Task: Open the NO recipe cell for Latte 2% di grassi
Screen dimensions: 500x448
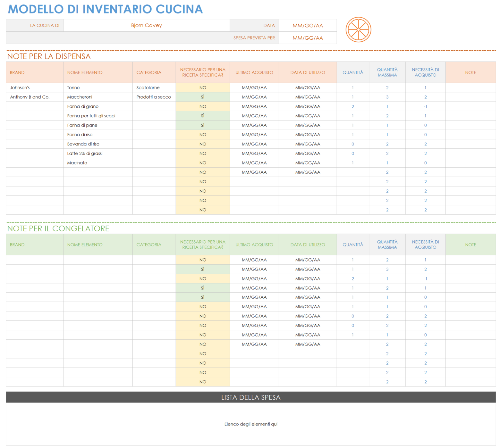Action: (x=203, y=153)
